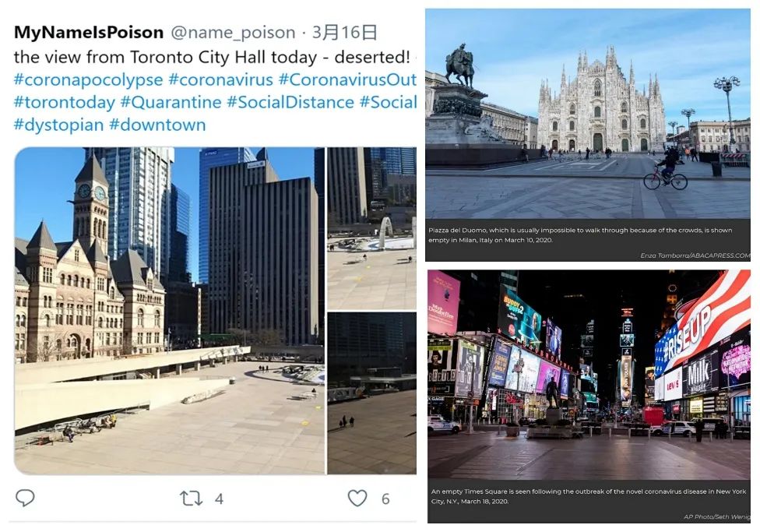Open upper-right tweet photo with arch
760x532 pixels.
point(371,228)
